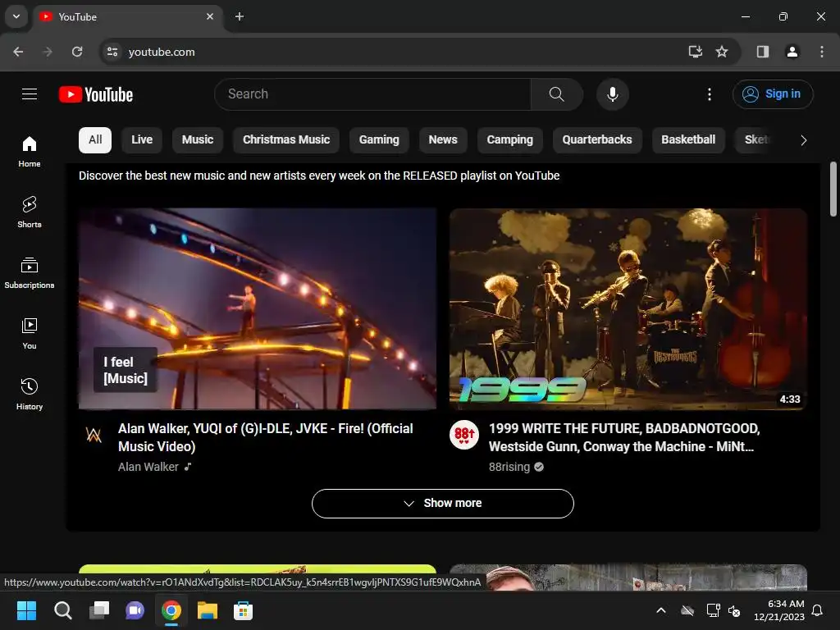Viewport: 840px width, 630px height.
Task: Open the Windows Start menu
Action: coord(26,610)
